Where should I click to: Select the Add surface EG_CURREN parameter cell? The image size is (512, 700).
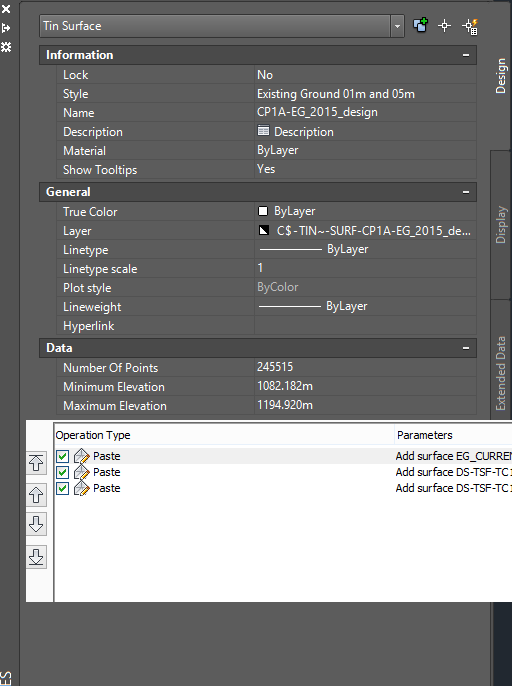coord(453,456)
